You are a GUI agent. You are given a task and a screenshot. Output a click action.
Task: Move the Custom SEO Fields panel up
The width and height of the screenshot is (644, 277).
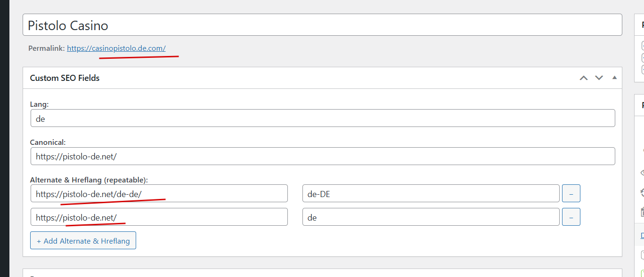tap(583, 78)
